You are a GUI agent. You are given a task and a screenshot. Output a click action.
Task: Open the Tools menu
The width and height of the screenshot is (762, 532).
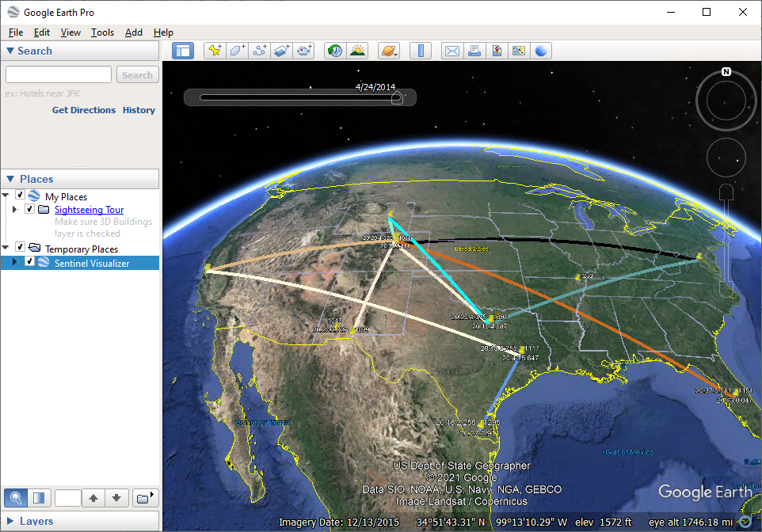coord(102,32)
